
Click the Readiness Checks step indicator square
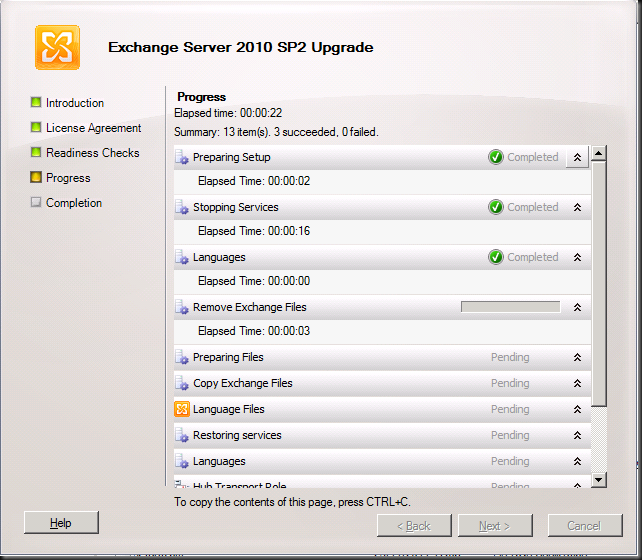pos(36,152)
